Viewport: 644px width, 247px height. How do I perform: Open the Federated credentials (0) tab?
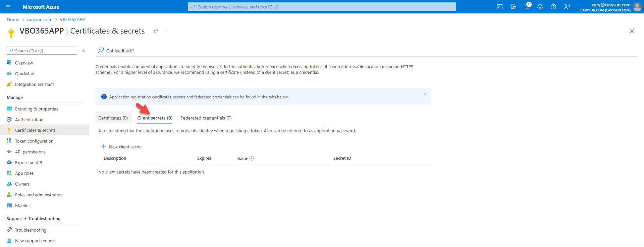coord(206,118)
